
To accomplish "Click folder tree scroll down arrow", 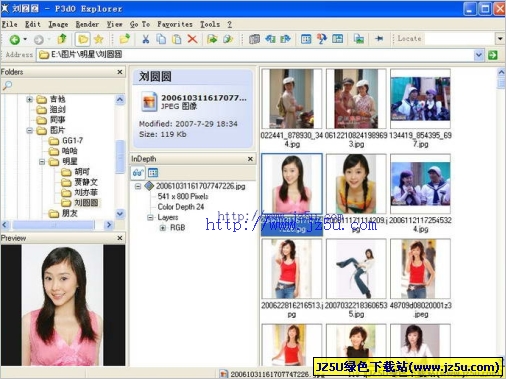I will [x=120, y=213].
